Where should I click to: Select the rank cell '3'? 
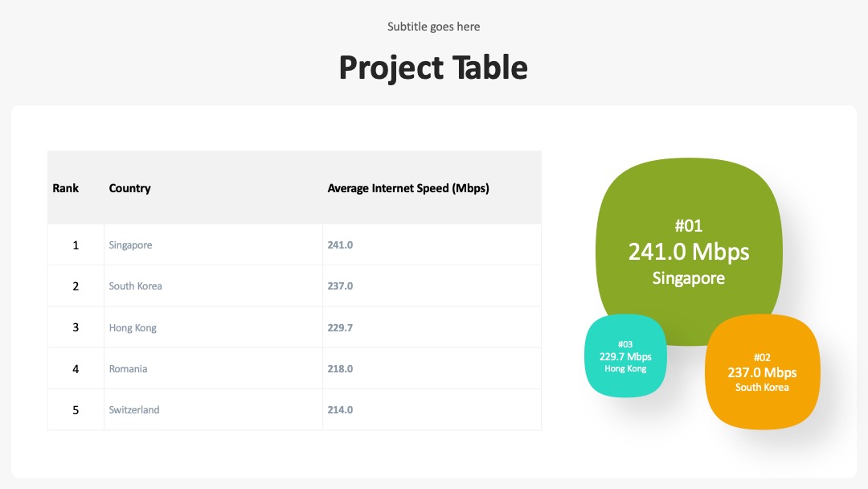point(76,327)
